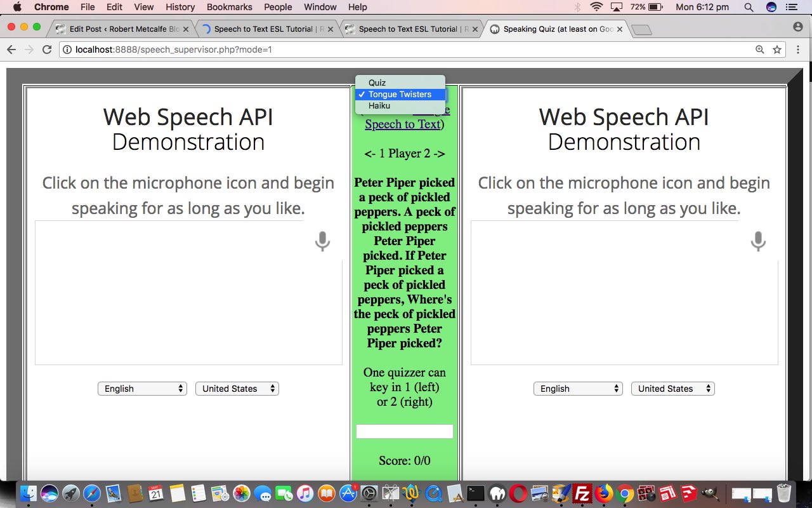This screenshot has height=508, width=812.
Task: Click the browser back button
Action: [11, 49]
